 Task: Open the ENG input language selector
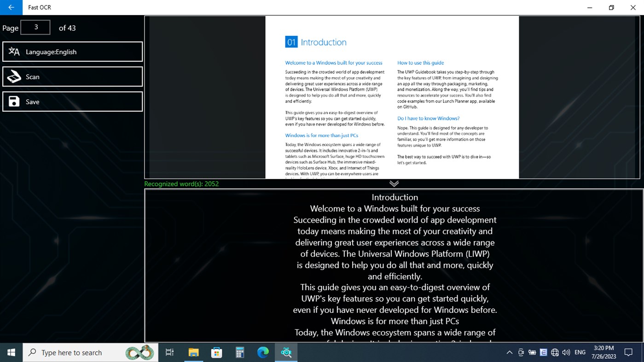[x=580, y=352]
